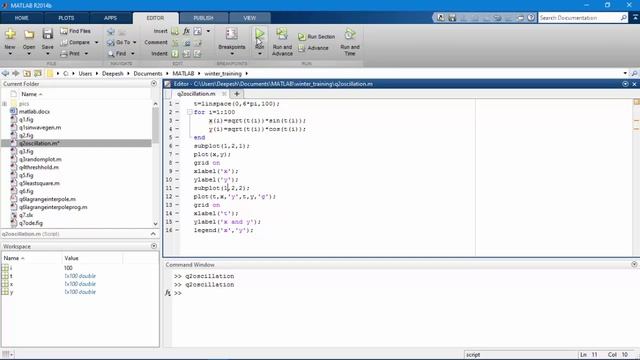Click the Breakpoints icon
640x360 pixels.
point(231,34)
